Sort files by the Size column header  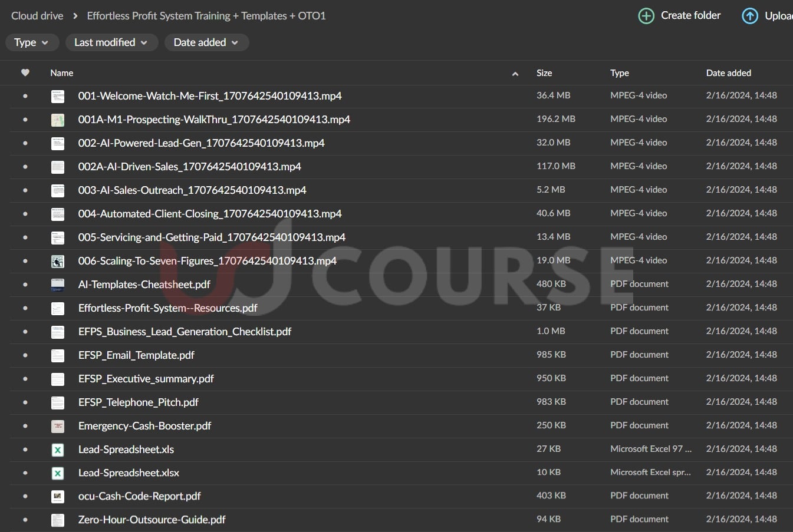click(x=544, y=73)
